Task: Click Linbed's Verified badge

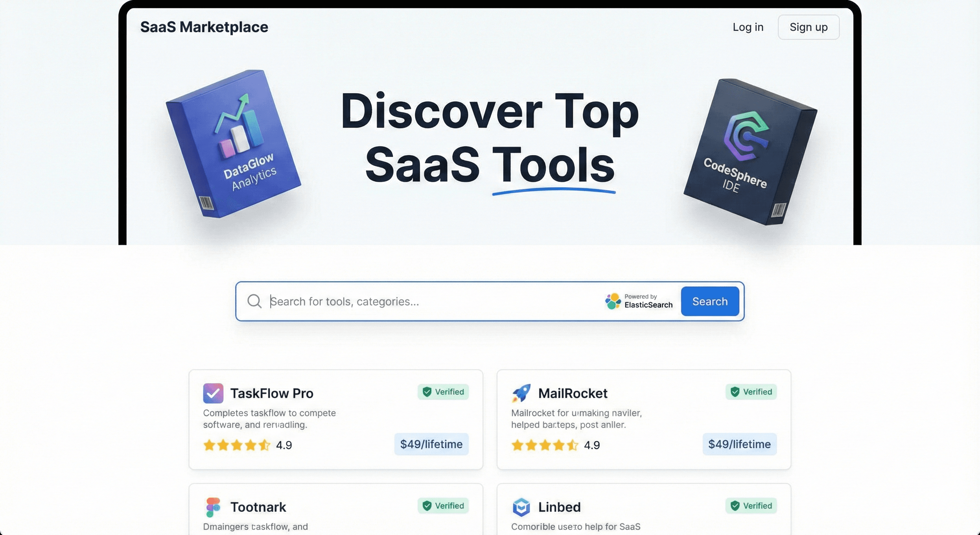Action: (x=751, y=506)
